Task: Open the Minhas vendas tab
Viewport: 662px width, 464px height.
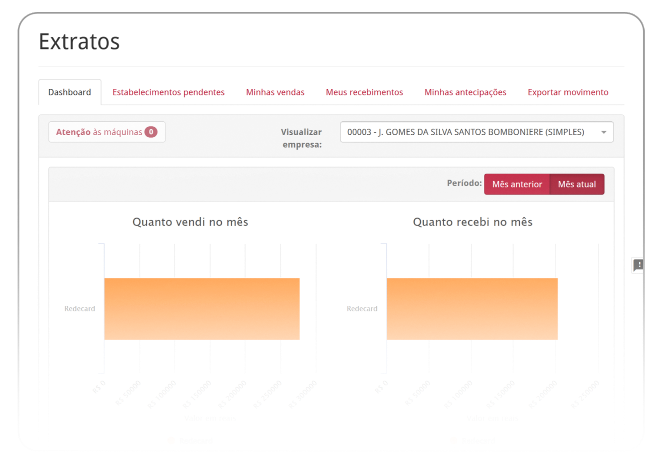Action: 275,92
